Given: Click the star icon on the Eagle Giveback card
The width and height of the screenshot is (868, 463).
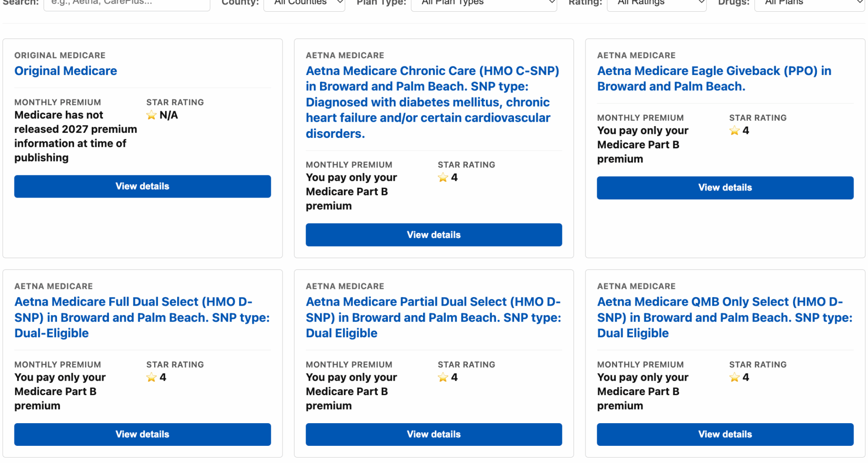Looking at the screenshot, I should (x=735, y=131).
